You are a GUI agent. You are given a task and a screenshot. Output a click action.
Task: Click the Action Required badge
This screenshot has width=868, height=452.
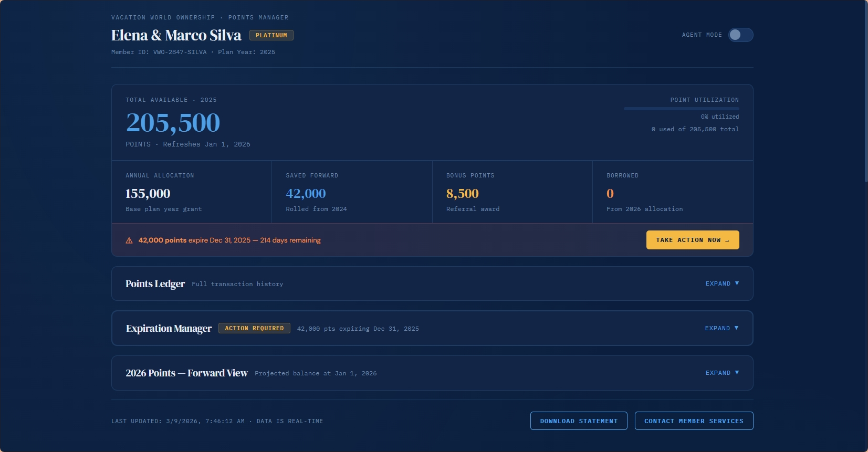[254, 328]
